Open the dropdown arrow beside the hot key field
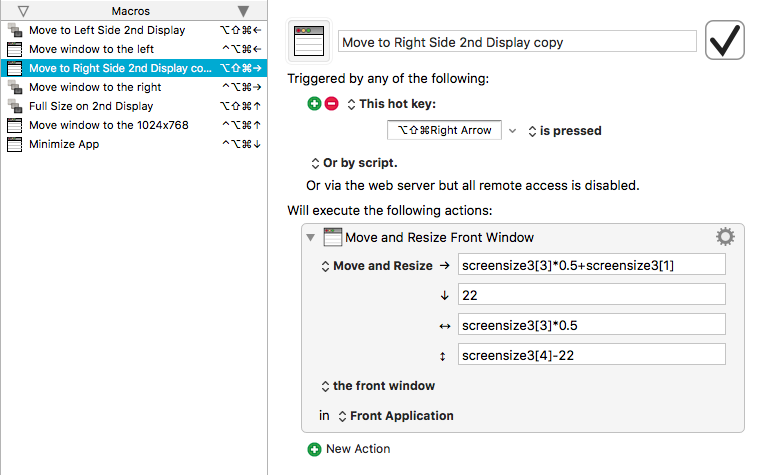The image size is (765, 475). click(x=512, y=131)
